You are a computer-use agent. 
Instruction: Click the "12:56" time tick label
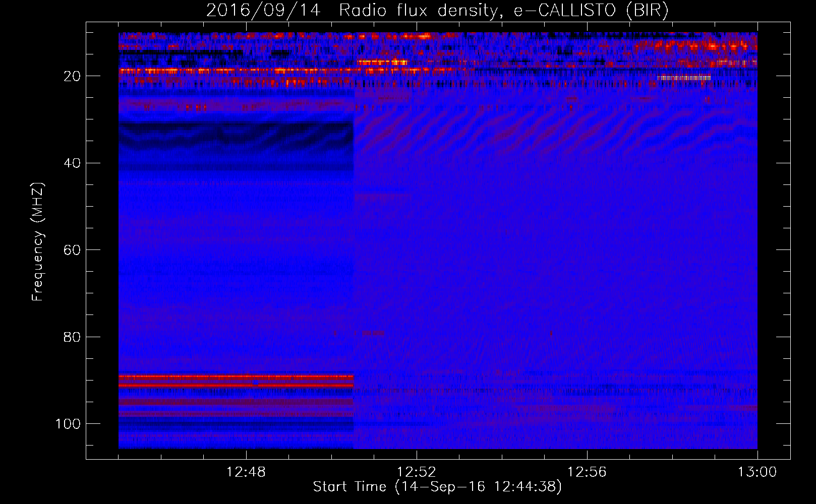point(587,472)
